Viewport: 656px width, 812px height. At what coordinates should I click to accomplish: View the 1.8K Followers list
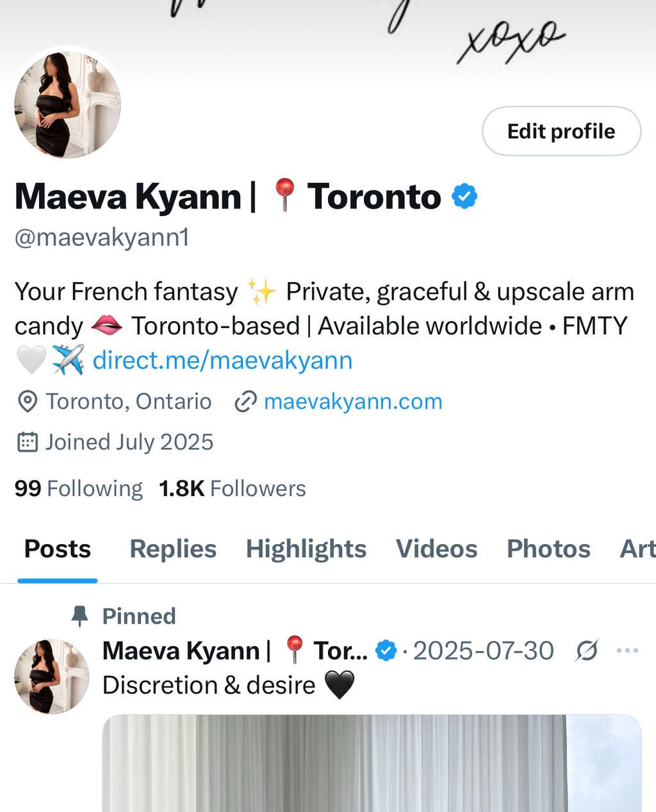click(x=233, y=489)
